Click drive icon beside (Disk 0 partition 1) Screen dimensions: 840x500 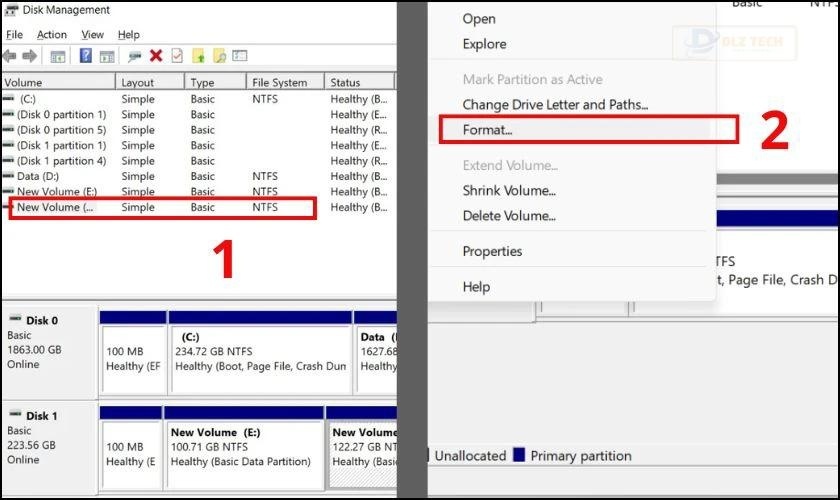coord(9,114)
